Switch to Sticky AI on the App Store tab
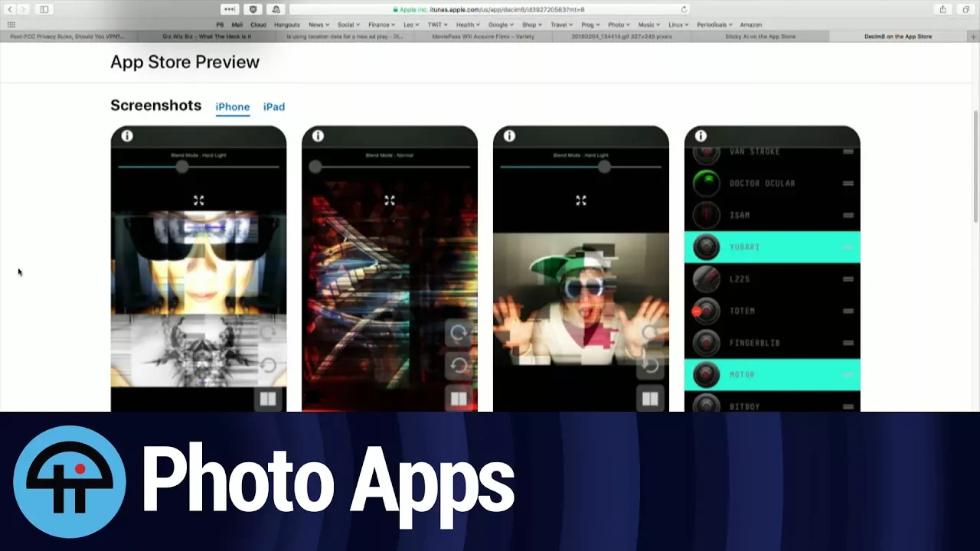The height and width of the screenshot is (551, 980). 760,36
